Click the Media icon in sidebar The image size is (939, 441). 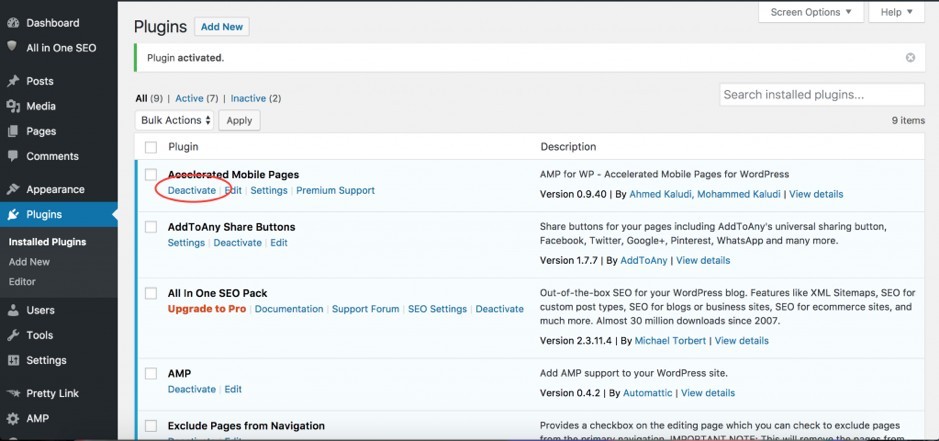pyautogui.click(x=13, y=106)
